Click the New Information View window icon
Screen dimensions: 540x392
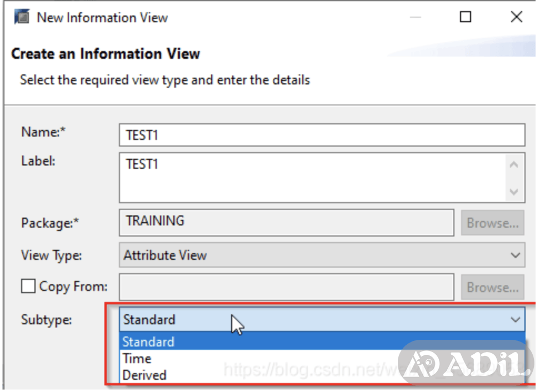tap(21, 17)
